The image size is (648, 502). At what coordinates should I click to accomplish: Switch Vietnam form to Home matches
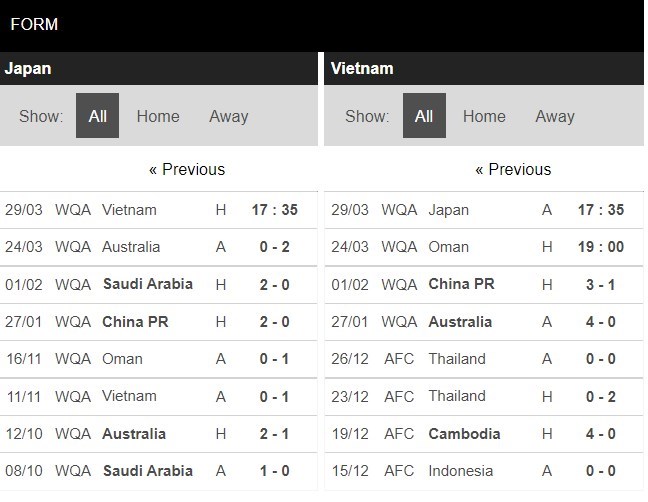coord(484,116)
